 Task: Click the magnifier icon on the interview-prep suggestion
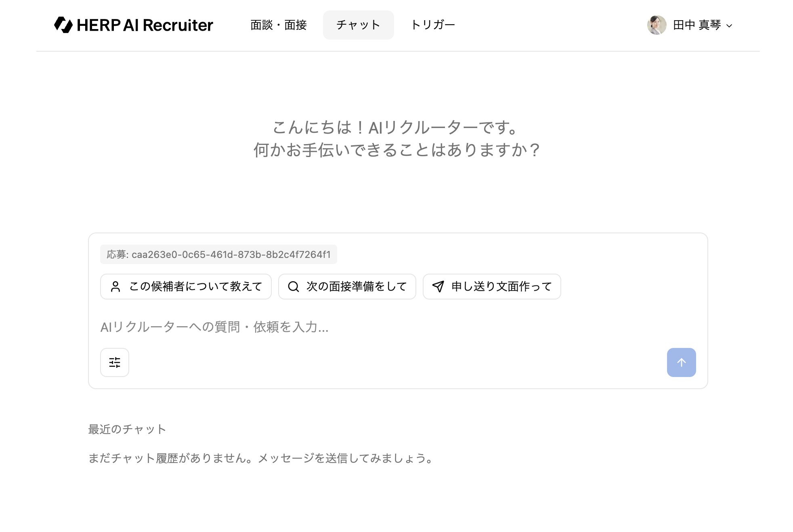pos(294,287)
